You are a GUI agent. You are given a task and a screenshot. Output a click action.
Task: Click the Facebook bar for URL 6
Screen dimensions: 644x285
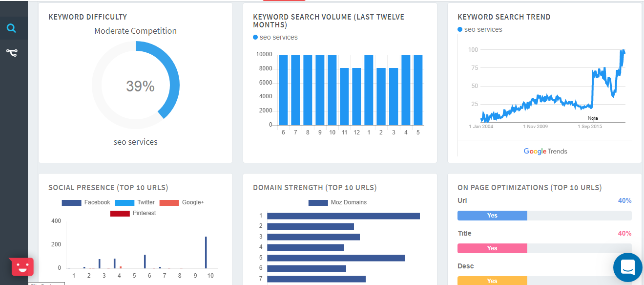coord(145,262)
